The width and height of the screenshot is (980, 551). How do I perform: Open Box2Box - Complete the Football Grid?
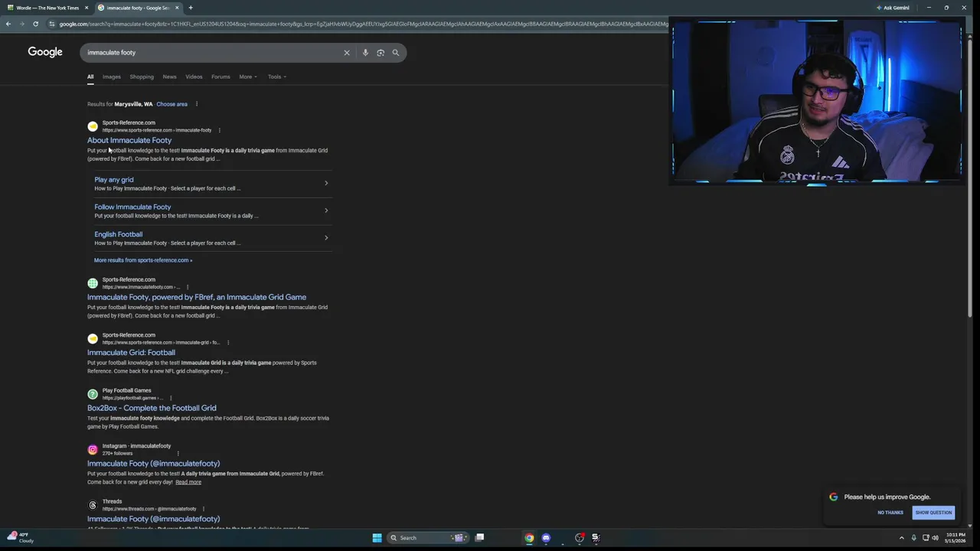point(152,408)
